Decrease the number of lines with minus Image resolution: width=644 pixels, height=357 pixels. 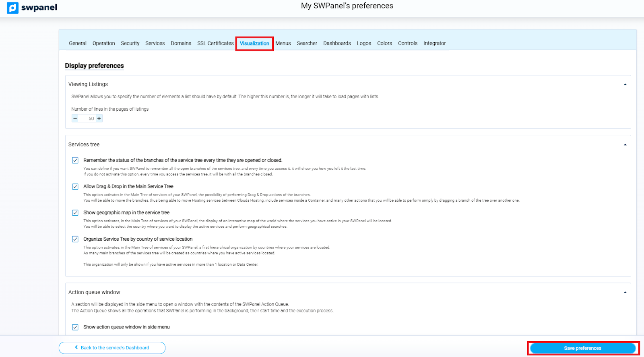(x=75, y=118)
